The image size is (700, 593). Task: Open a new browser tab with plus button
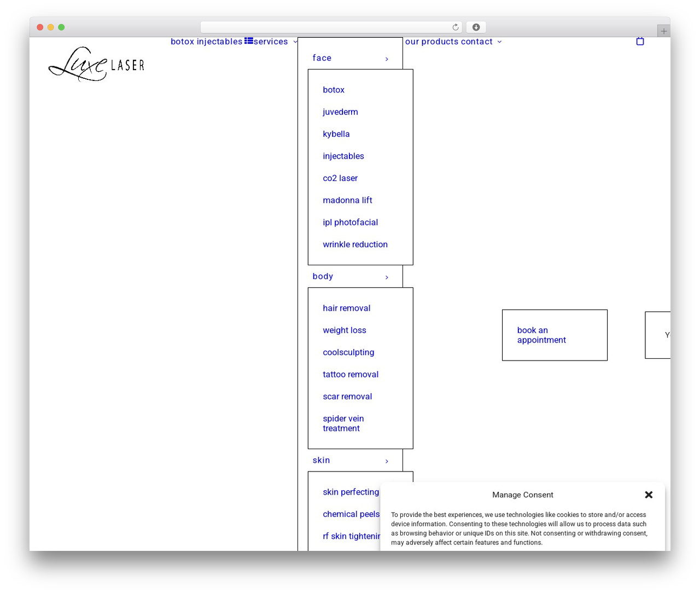pos(663,31)
